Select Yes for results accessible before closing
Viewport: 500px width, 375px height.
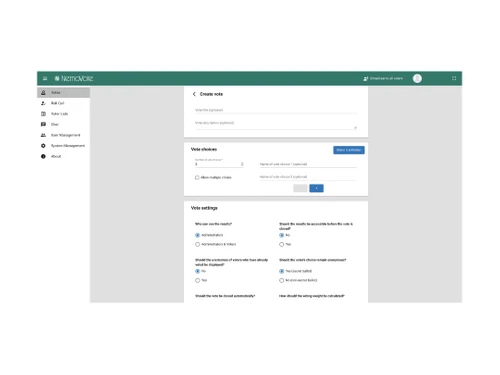281,244
